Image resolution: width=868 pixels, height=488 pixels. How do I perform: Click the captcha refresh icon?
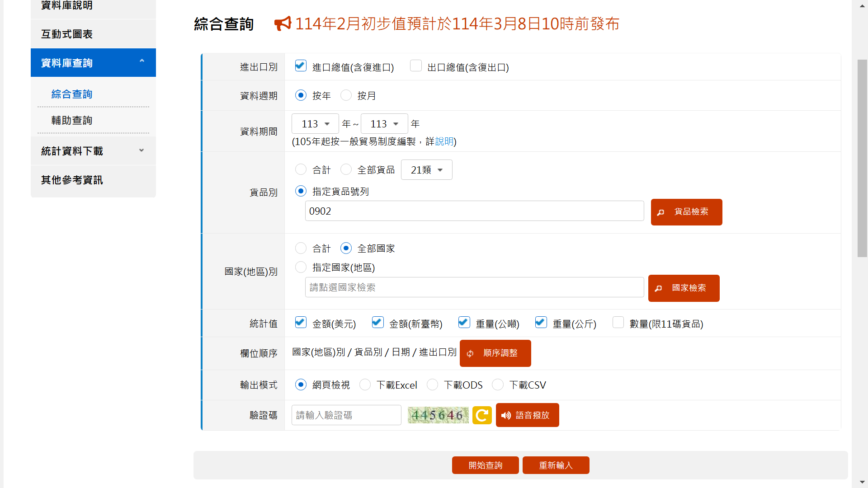pyautogui.click(x=482, y=415)
